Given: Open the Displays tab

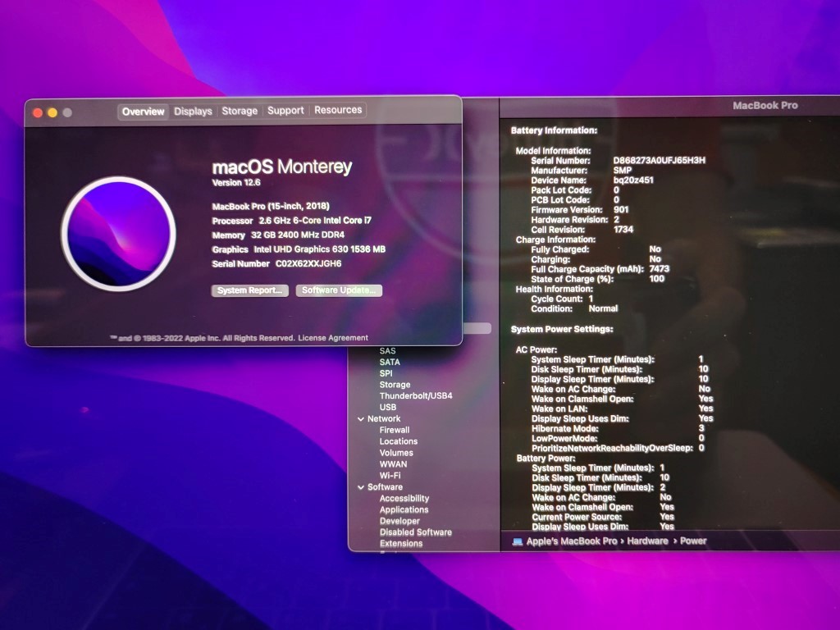Looking at the screenshot, I should coord(193,111).
